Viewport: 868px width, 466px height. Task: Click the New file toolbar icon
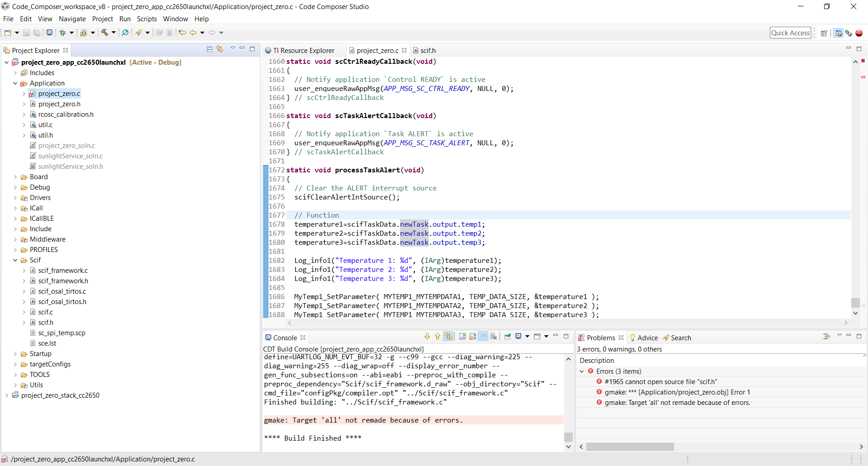point(8,33)
